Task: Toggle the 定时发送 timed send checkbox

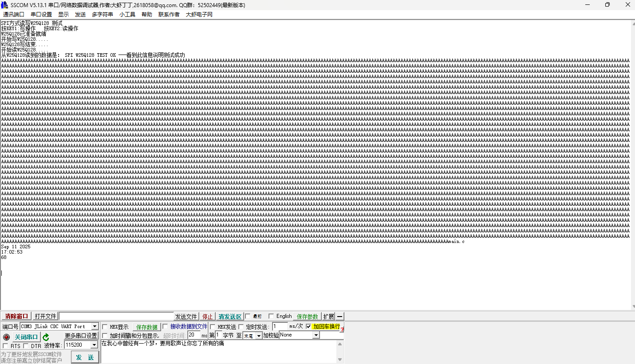Action: point(241,327)
